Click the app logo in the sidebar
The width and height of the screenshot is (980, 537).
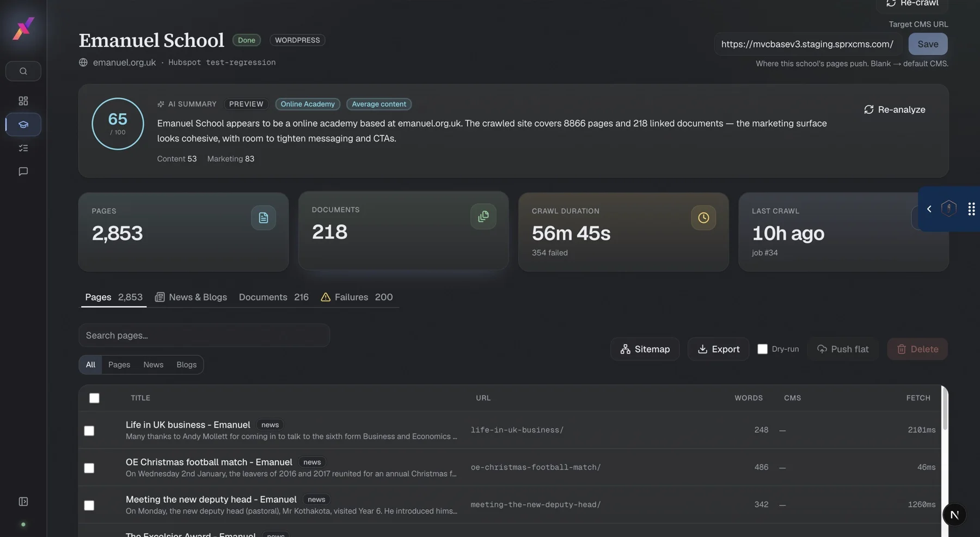click(23, 28)
